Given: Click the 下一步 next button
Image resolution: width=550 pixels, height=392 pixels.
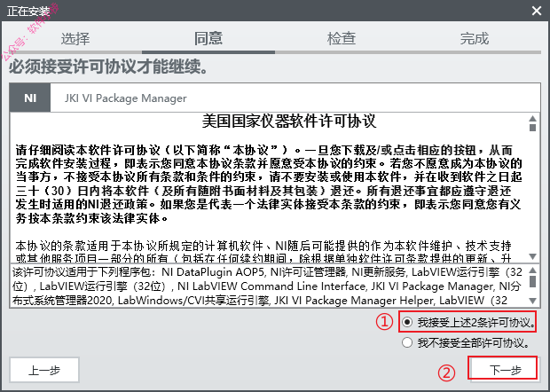Looking at the screenshot, I should [x=503, y=369].
